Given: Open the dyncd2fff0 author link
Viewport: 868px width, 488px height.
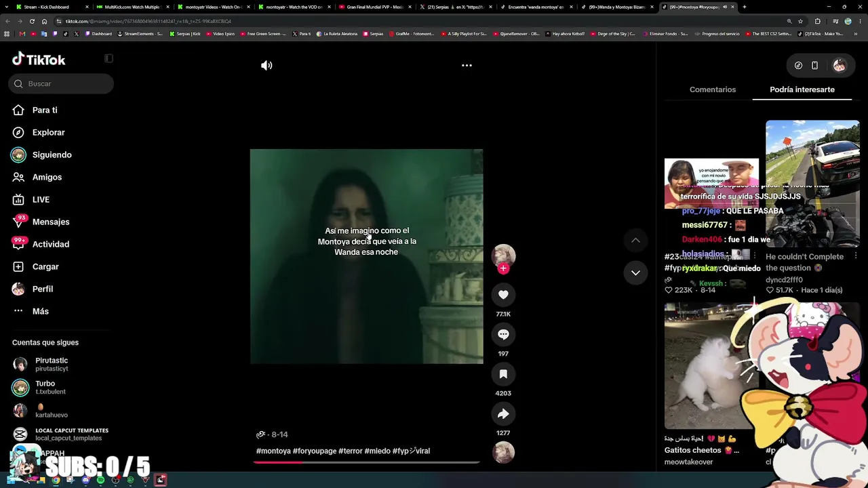Looking at the screenshot, I should 784,280.
